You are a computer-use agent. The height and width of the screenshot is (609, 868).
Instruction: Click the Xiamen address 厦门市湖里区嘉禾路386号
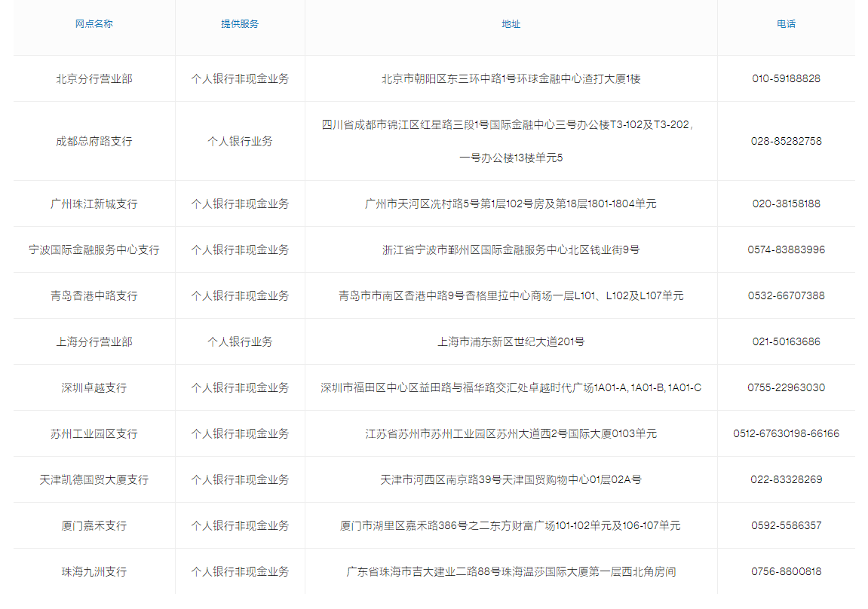[511, 525]
